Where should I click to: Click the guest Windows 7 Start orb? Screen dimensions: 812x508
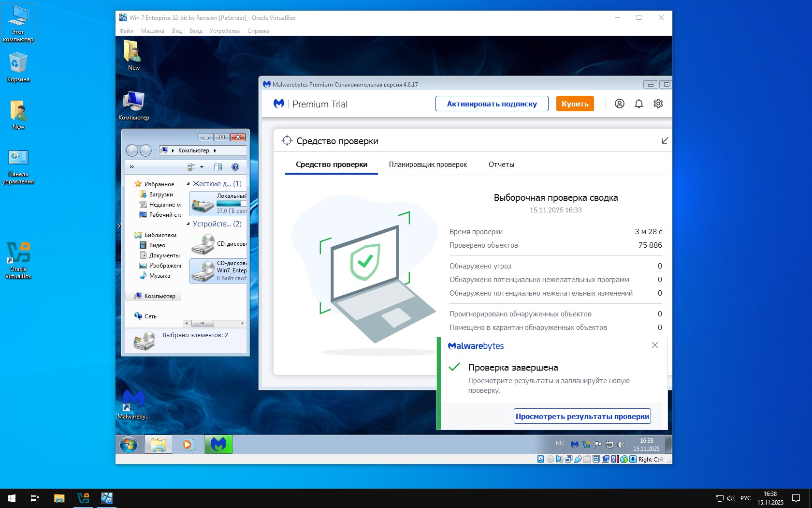click(x=129, y=444)
